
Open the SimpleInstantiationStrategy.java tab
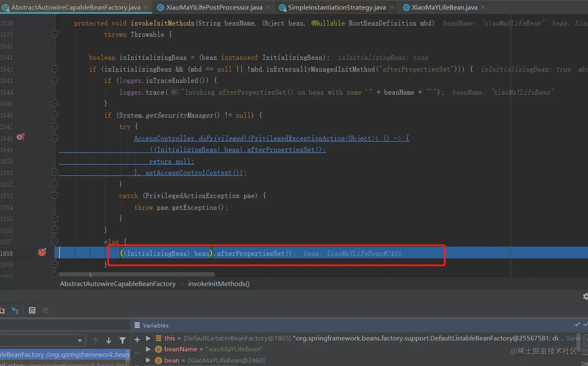point(337,7)
